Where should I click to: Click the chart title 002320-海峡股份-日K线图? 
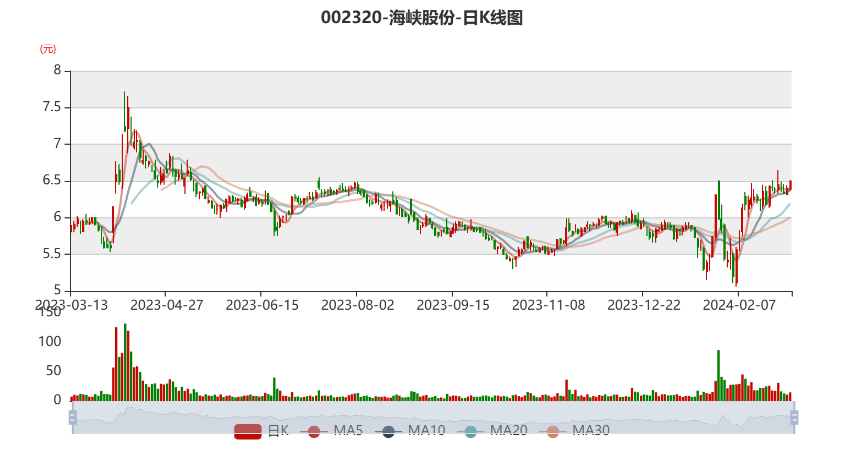coord(422,18)
